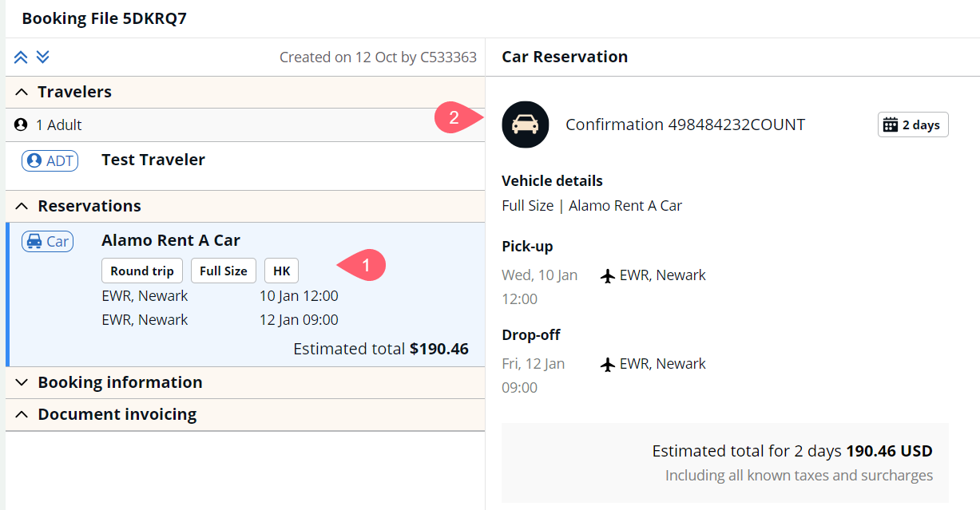Select the Test Traveler entry
Viewport: 980px width, 510px height.
pos(245,166)
